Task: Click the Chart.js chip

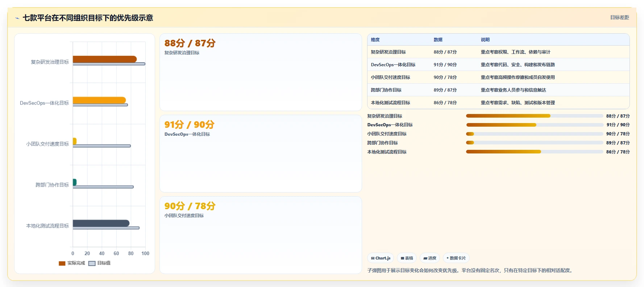Action: (381, 258)
